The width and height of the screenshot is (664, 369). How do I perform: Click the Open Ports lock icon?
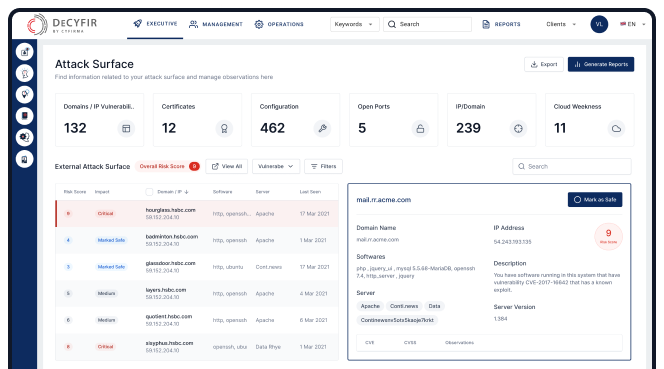(420, 128)
